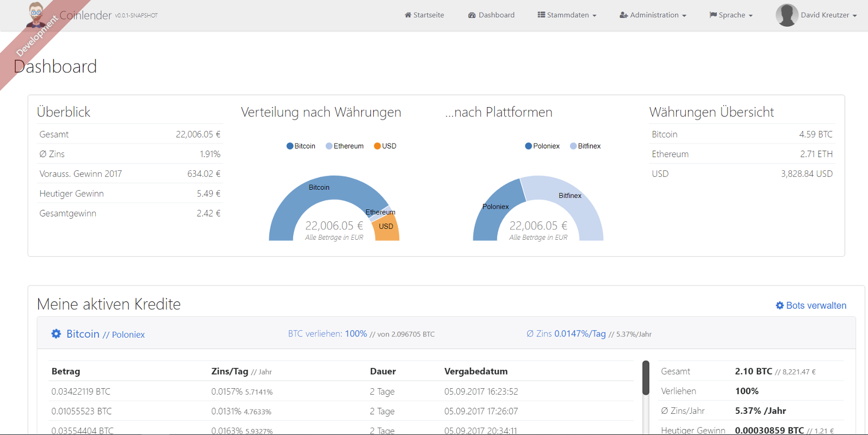Toggle Ethereum series in currency chart legend
Viewport: 868px width, 435px height.
coord(345,146)
